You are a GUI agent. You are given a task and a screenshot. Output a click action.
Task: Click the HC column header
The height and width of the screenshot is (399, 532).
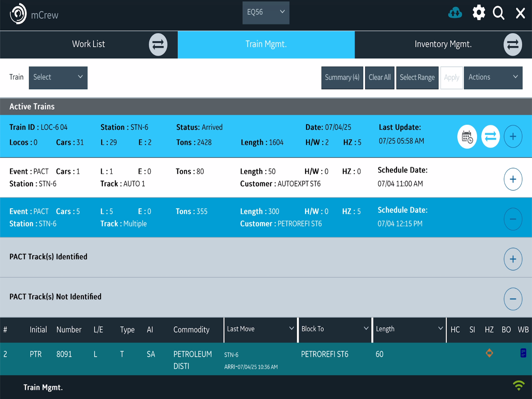455,330
